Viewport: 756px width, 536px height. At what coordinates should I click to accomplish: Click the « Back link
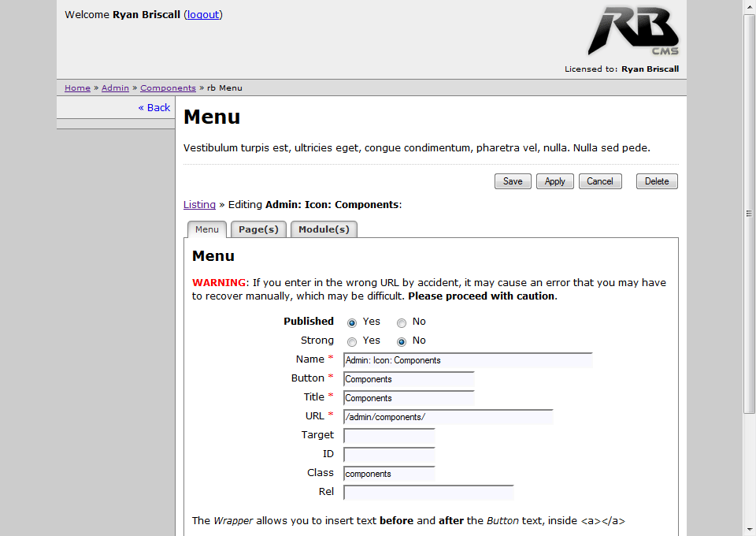pyautogui.click(x=154, y=107)
